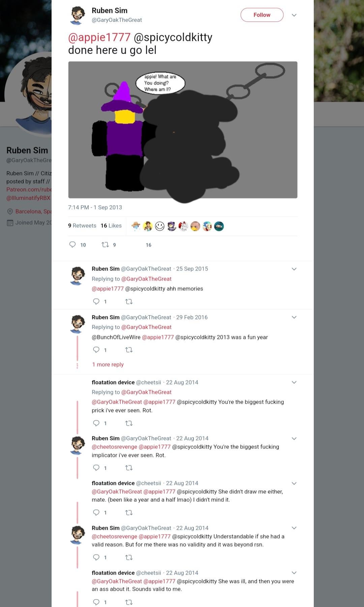Click the retweet icon on the main tweet
The width and height of the screenshot is (364, 607).
pyautogui.click(x=105, y=244)
